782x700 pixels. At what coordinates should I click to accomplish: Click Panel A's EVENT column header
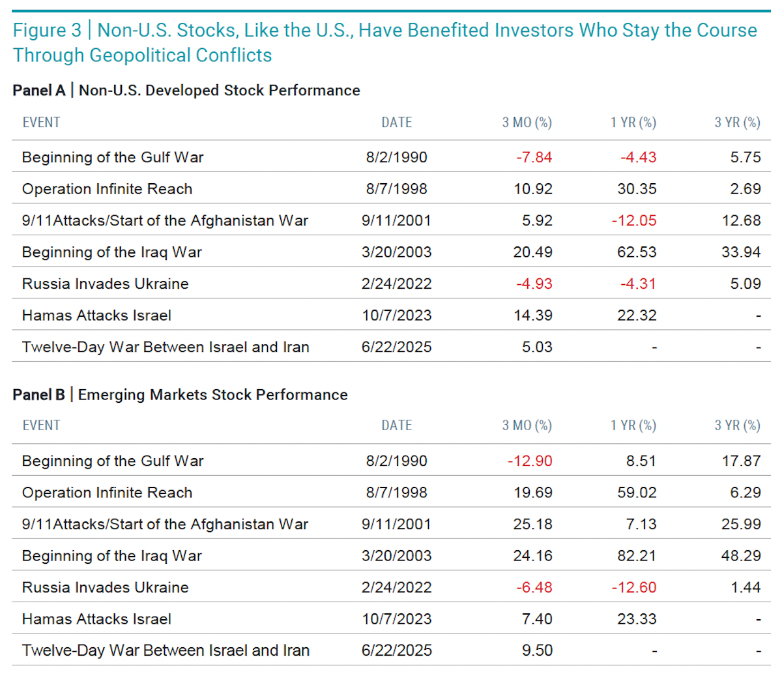pyautogui.click(x=41, y=123)
